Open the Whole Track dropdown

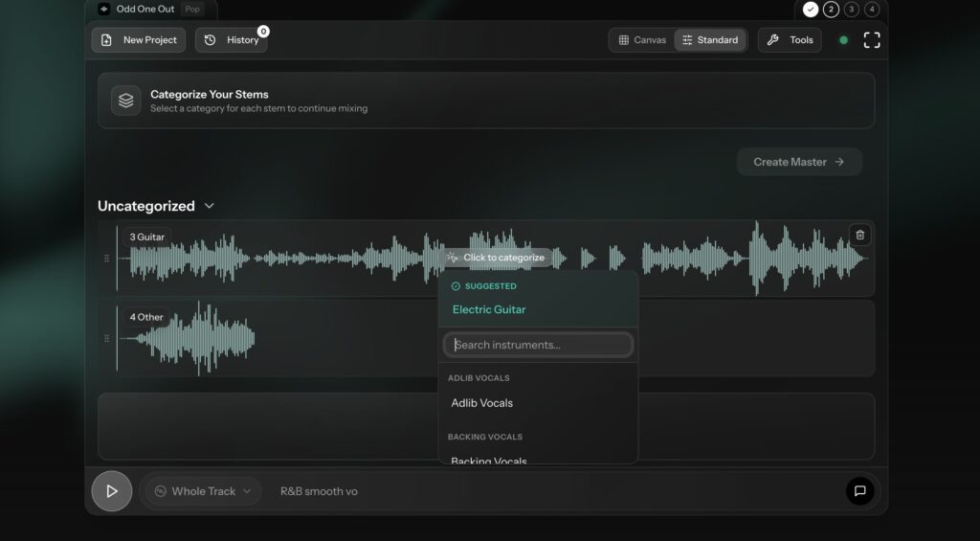point(203,491)
